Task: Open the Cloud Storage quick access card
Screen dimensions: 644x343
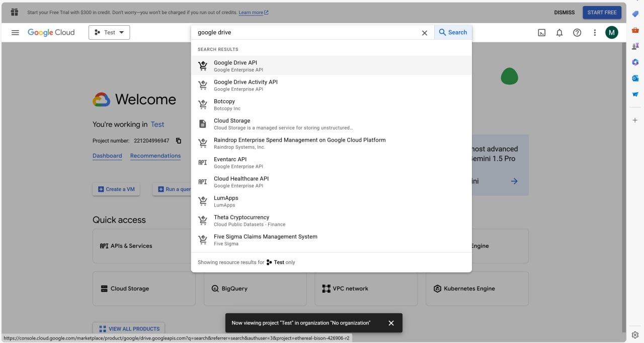Action: tap(144, 289)
